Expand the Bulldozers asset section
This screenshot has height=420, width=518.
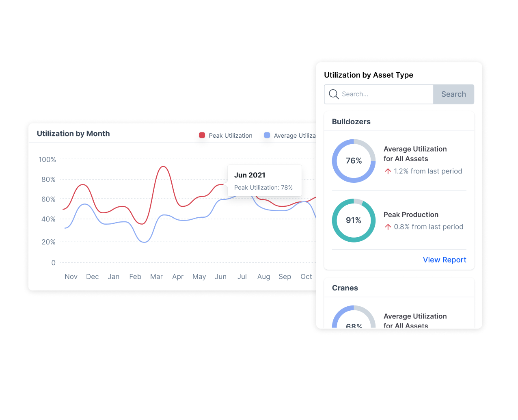point(351,121)
